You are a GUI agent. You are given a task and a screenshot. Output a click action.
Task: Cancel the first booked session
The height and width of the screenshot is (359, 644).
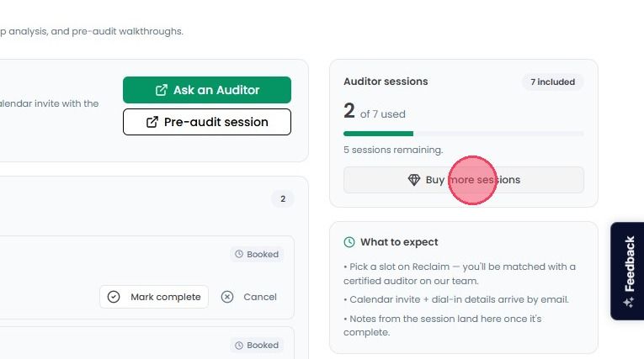(x=249, y=297)
